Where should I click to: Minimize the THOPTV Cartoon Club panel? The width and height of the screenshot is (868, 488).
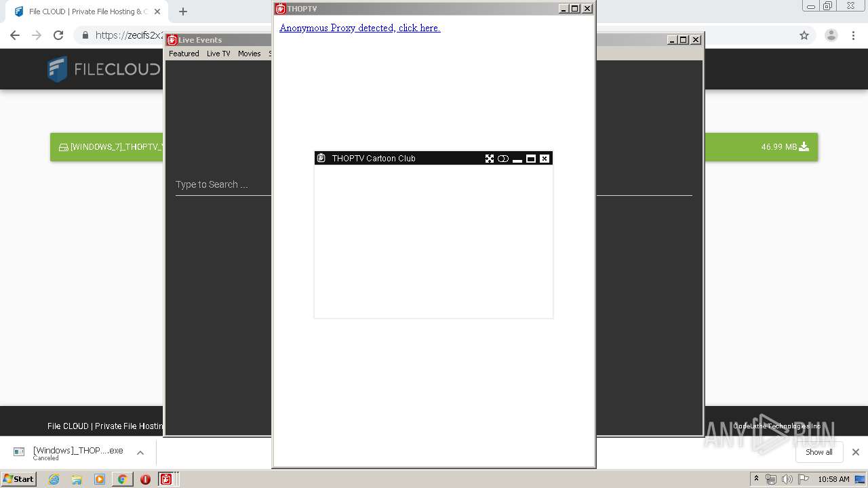click(517, 159)
